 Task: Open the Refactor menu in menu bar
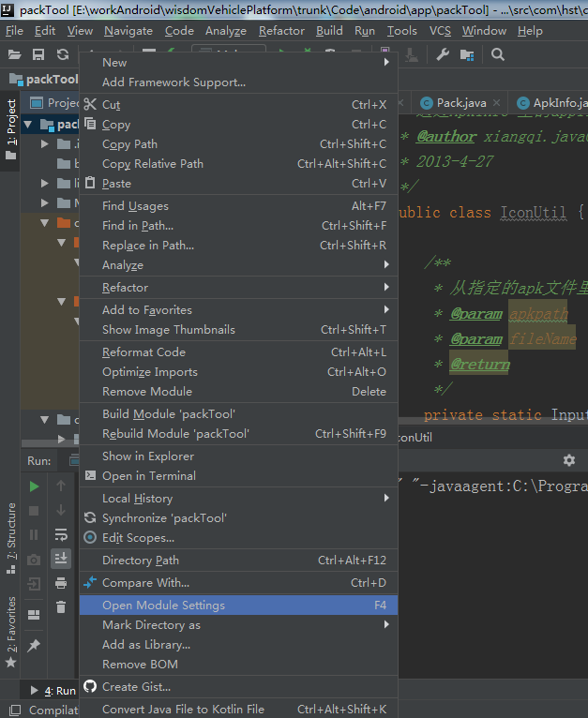(x=281, y=31)
